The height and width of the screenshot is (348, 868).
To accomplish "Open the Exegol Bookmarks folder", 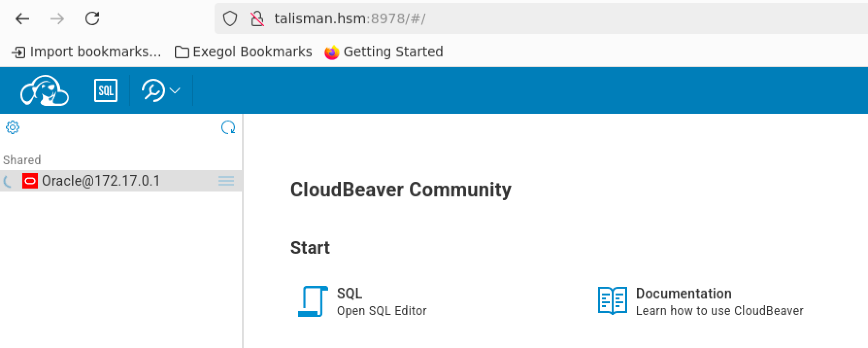I will [244, 52].
